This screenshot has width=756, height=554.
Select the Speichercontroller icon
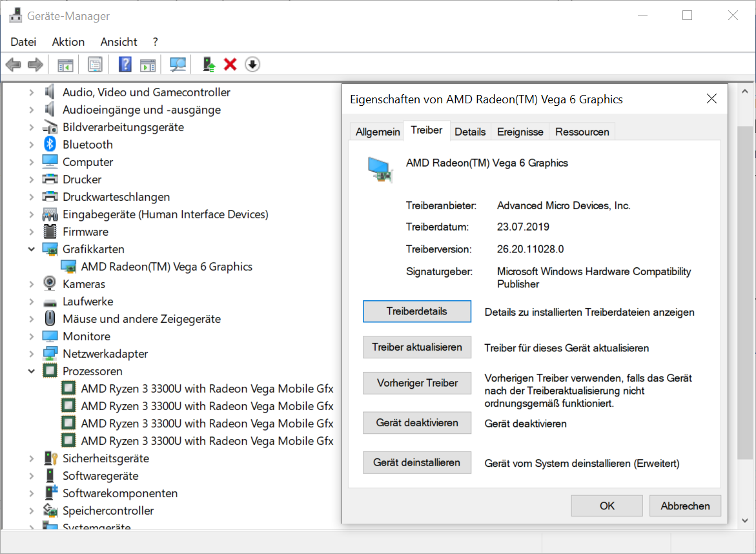coord(50,510)
